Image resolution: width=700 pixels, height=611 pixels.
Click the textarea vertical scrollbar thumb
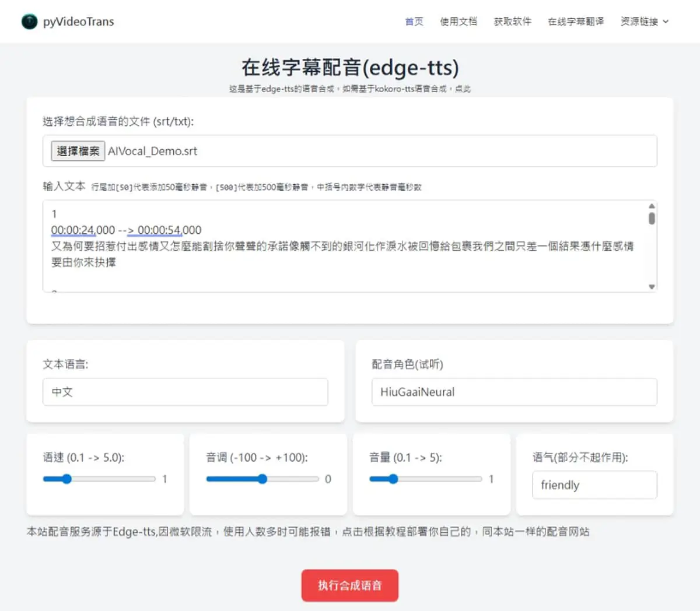click(x=652, y=218)
